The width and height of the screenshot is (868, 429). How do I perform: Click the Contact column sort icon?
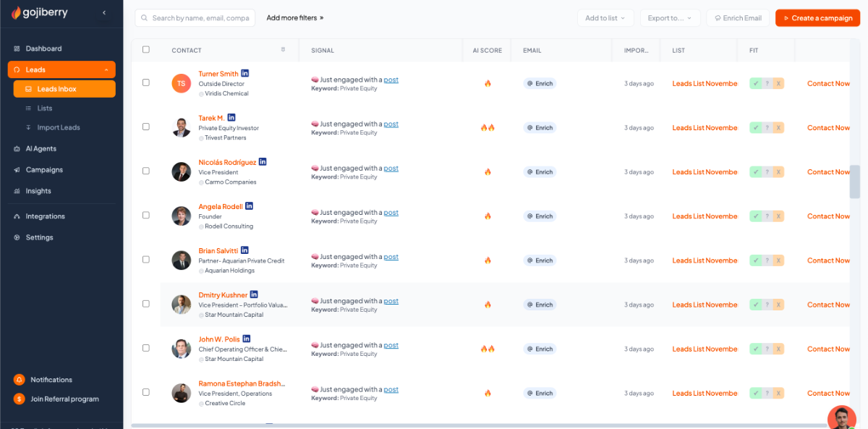point(283,50)
